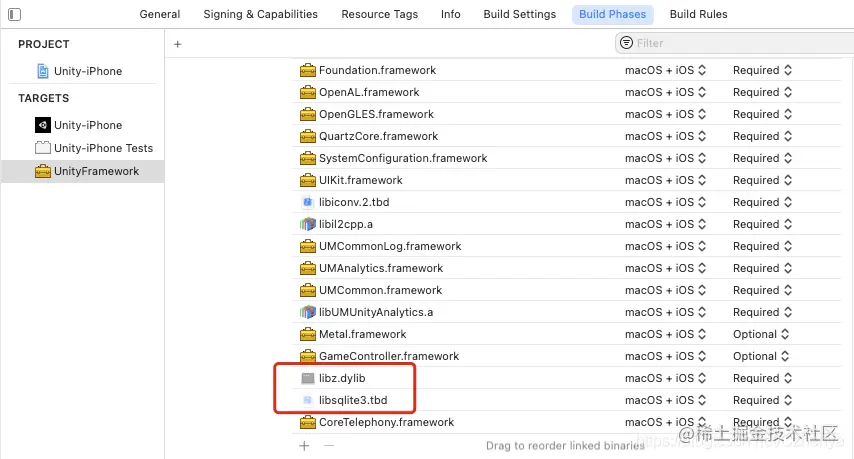854x459 pixels.
Task: Select Unity-iPhone project in sidebar
Action: [88, 71]
